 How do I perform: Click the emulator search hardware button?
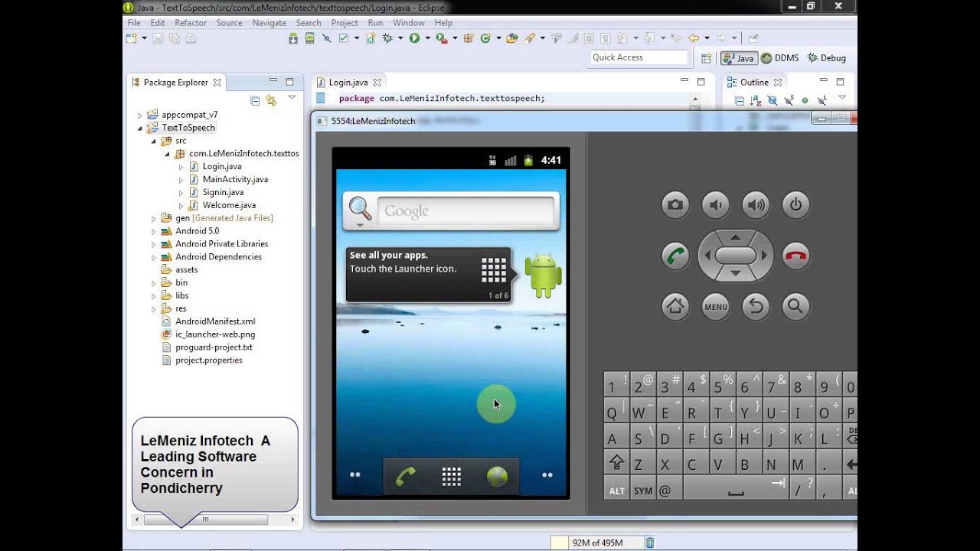796,307
